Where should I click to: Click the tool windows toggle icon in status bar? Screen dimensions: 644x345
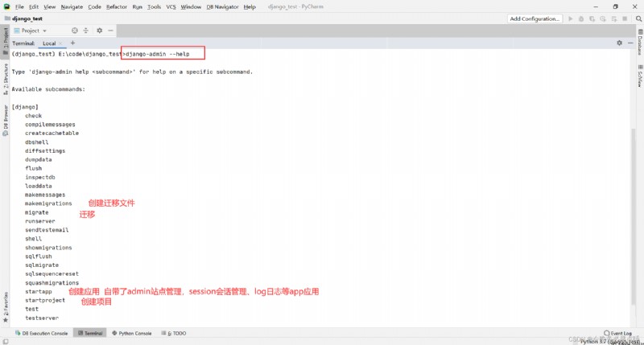5,341
